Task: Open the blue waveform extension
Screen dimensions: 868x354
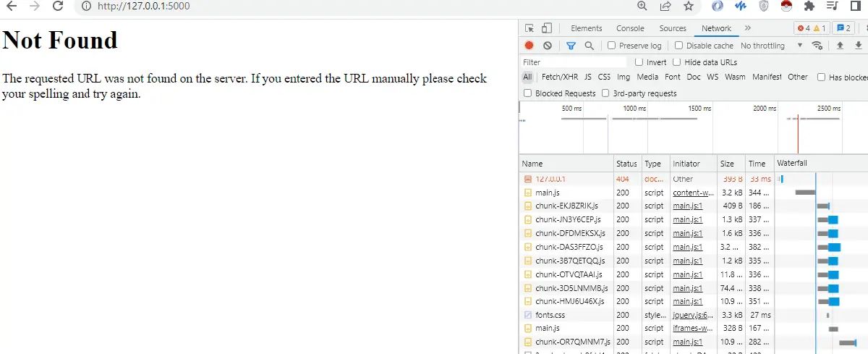Action: 741,6
